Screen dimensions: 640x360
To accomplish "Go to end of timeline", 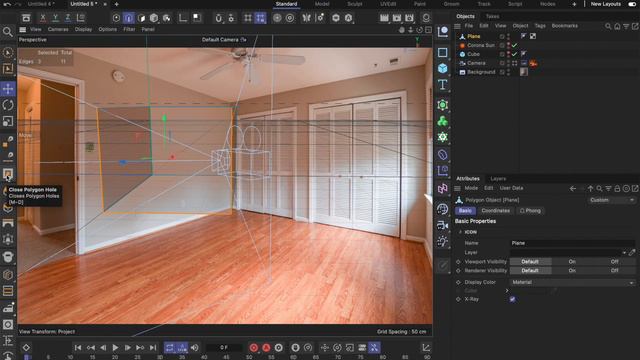I will pos(153,347).
